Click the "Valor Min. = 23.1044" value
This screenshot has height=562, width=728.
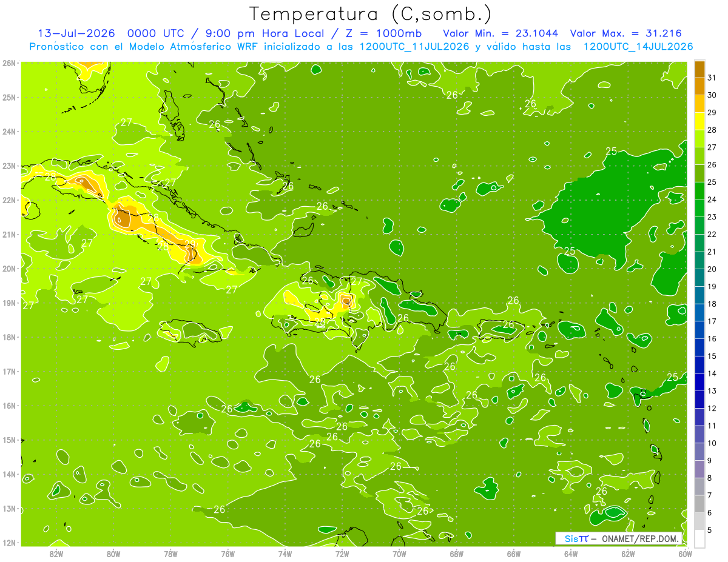[x=500, y=33]
